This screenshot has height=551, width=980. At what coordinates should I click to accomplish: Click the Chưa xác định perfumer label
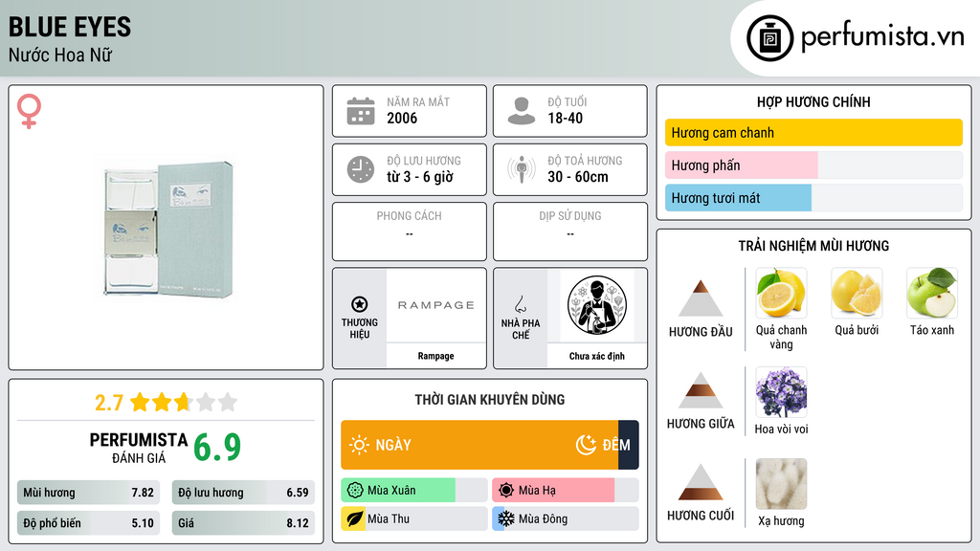click(x=597, y=356)
